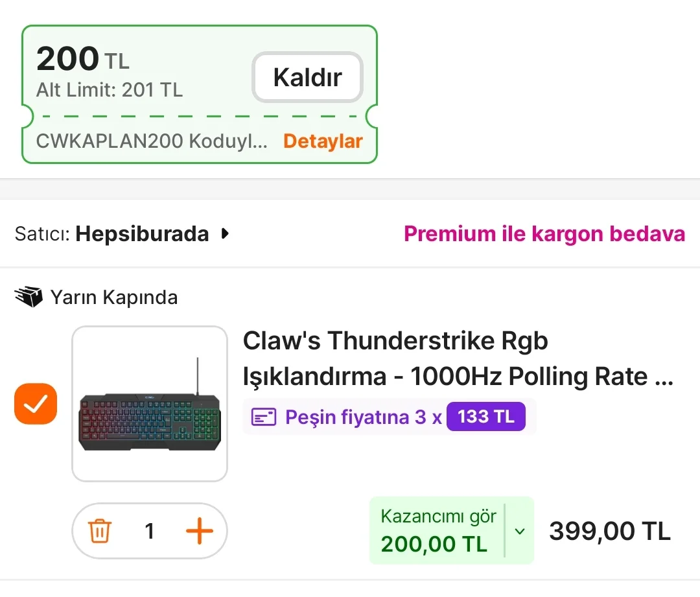This screenshot has height=597, width=700.
Task: Uncheck the orange product selection checkbox
Action: click(36, 404)
